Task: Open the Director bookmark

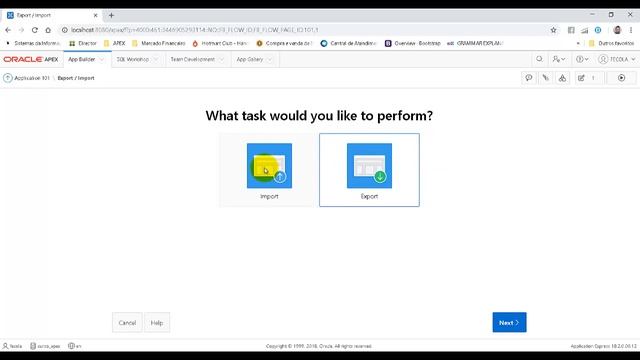Action: tap(83, 43)
